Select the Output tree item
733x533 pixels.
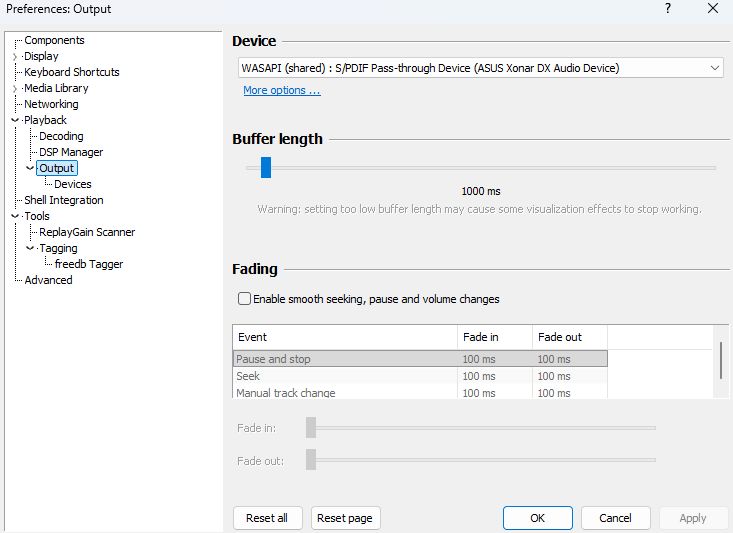tap(57, 168)
